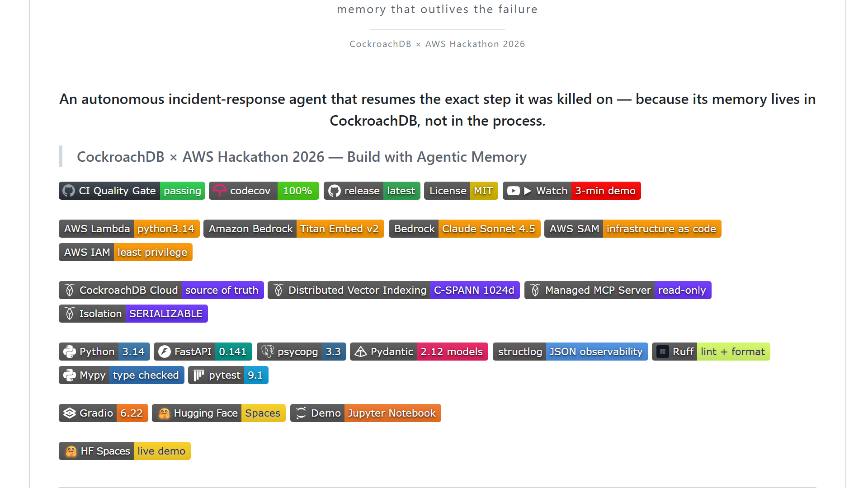Click the GitHub icon on the release badge
868x488 pixels.
[x=335, y=191]
